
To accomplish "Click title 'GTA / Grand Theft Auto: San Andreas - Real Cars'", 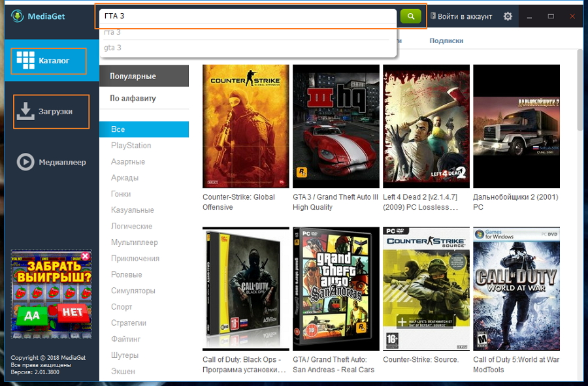I will pos(333,364).
